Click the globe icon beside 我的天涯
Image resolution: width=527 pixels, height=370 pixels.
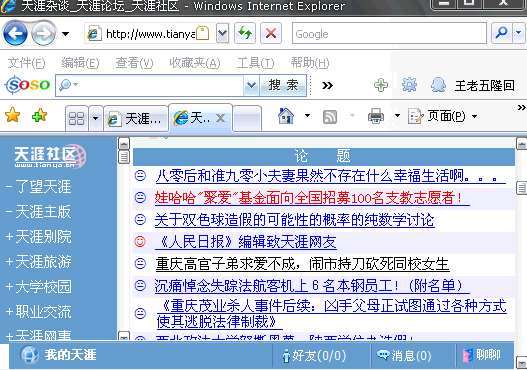[30, 355]
